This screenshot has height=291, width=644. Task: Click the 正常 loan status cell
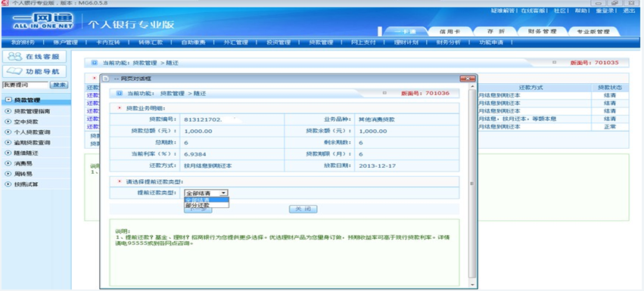tap(610, 127)
